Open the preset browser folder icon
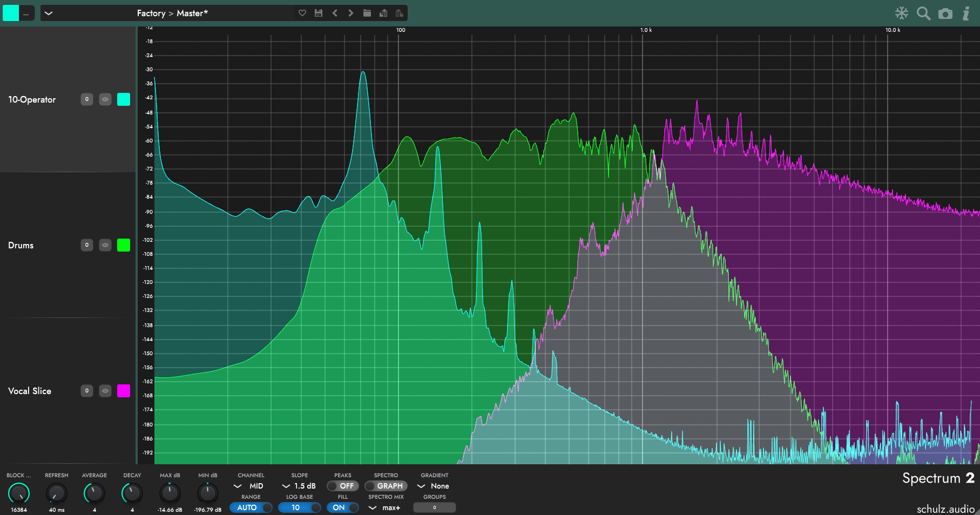980x515 pixels. pos(367,13)
